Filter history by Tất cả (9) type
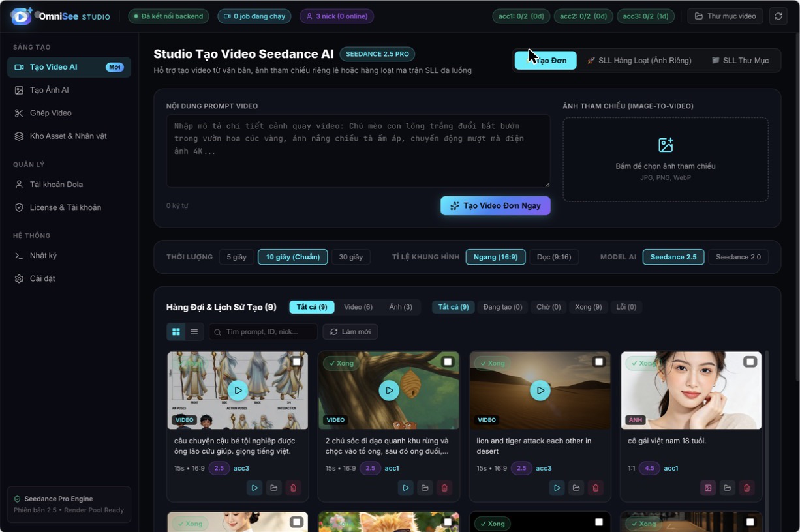 click(312, 307)
